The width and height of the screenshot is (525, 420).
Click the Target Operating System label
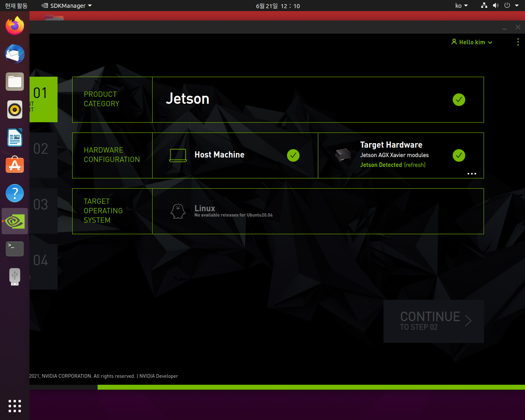pyautogui.click(x=103, y=211)
